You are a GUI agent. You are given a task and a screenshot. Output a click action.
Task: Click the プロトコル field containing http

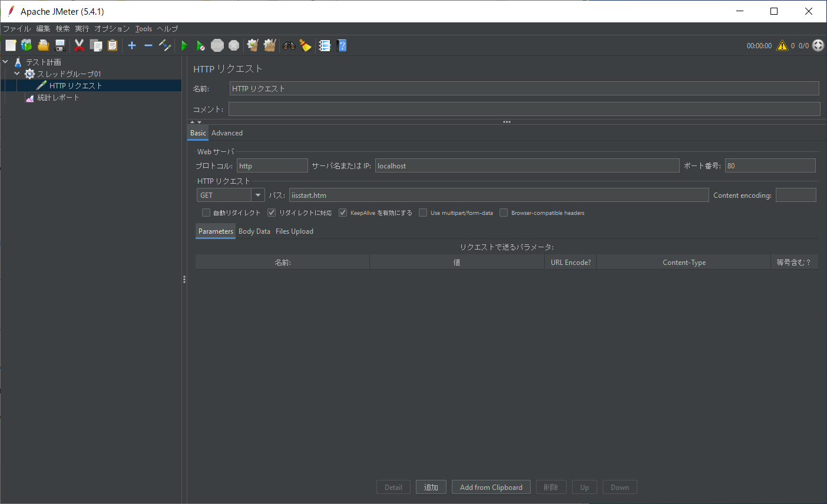[x=272, y=165]
